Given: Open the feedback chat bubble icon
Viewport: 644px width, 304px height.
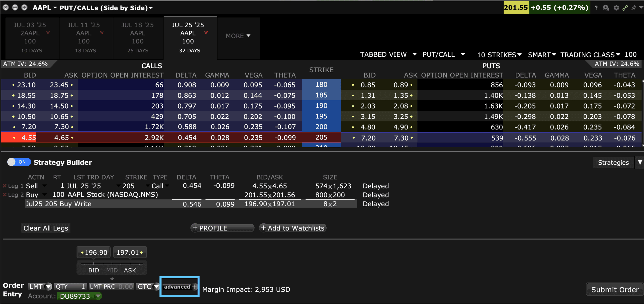Looking at the screenshot, I should (x=606, y=8).
